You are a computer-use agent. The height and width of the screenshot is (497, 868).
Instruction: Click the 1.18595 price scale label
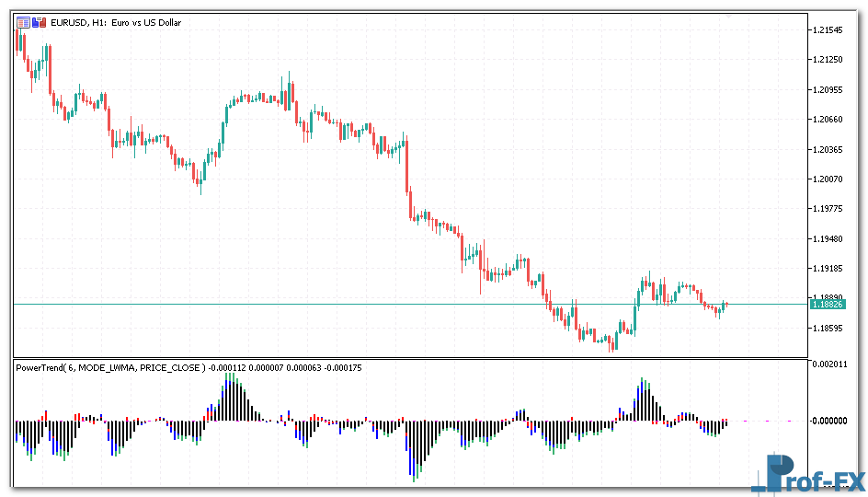(828, 329)
